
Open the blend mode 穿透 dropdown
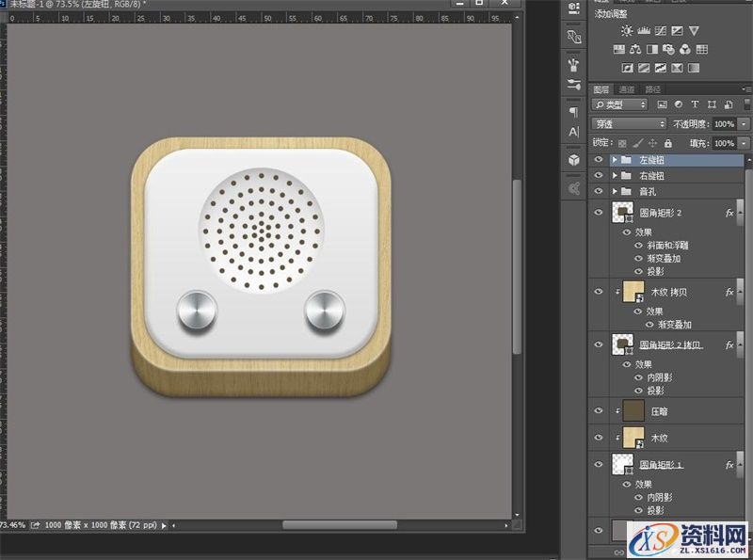click(x=630, y=124)
